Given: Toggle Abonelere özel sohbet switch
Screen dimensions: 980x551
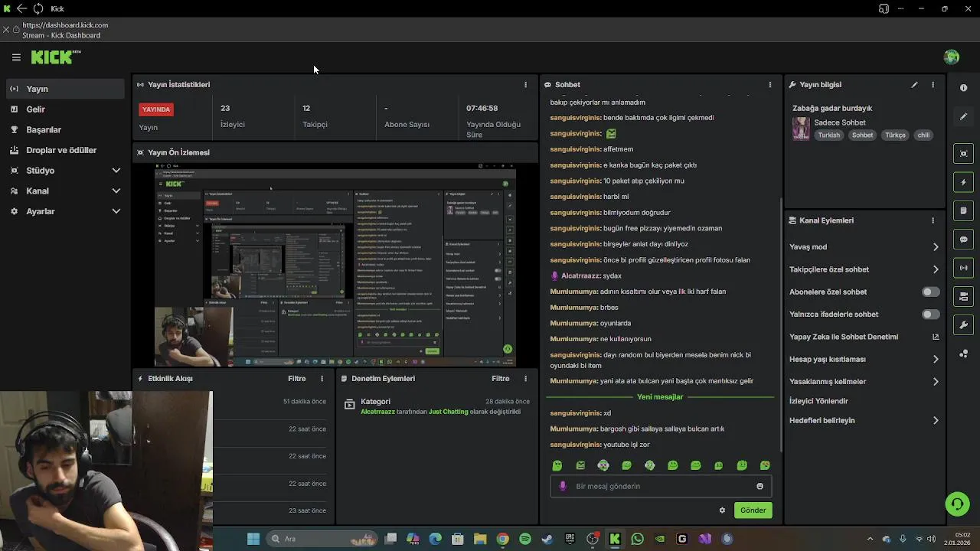Looking at the screenshot, I should coord(930,292).
